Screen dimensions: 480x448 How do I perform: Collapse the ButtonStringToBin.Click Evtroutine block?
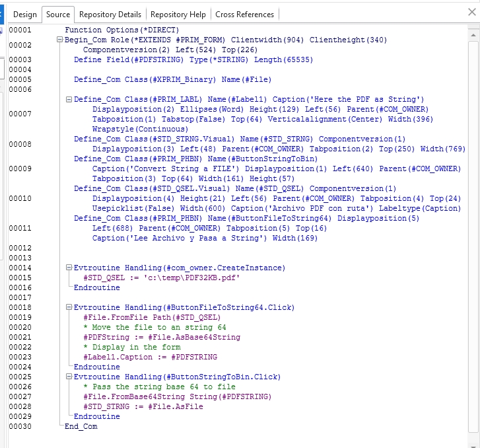click(69, 376)
